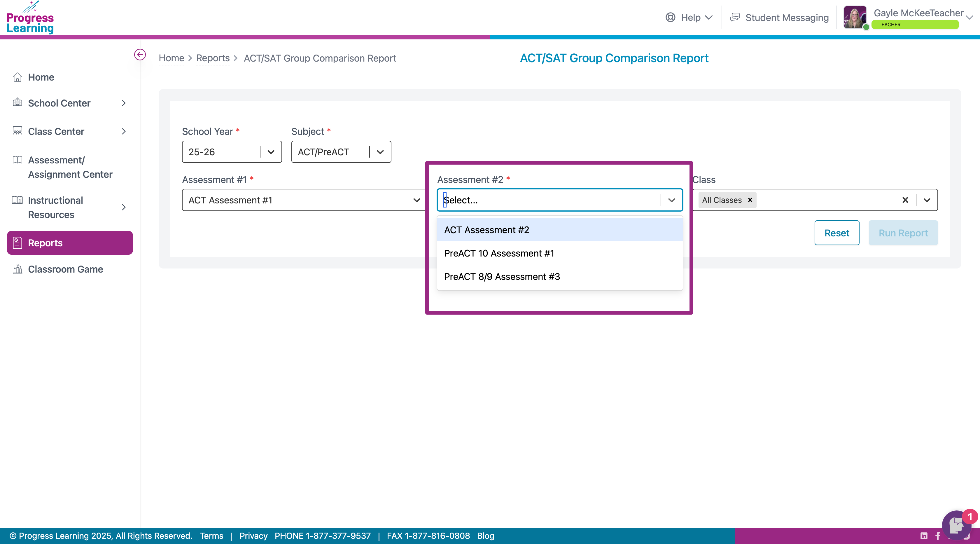
Task: Open the chat bubble widget icon
Action: pos(956,526)
